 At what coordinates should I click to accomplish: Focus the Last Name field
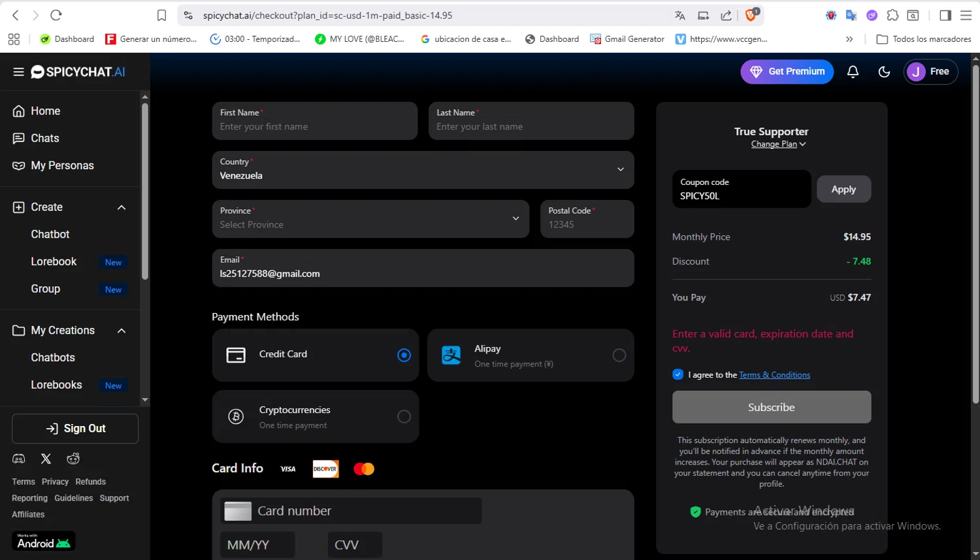tap(531, 121)
